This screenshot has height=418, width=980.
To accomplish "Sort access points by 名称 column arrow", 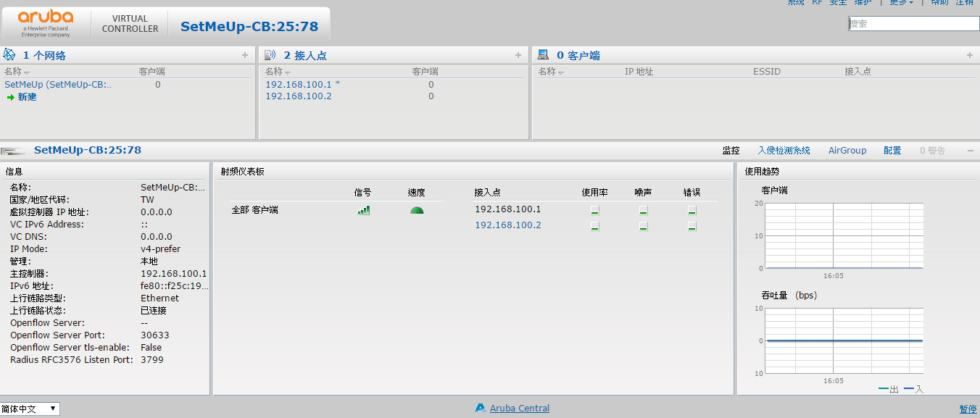I will click(288, 72).
